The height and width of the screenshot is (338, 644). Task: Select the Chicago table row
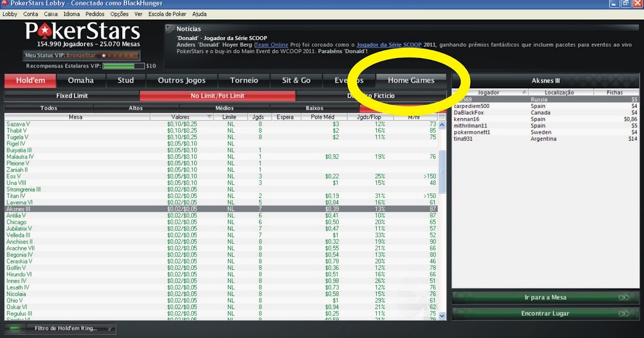coord(221,222)
